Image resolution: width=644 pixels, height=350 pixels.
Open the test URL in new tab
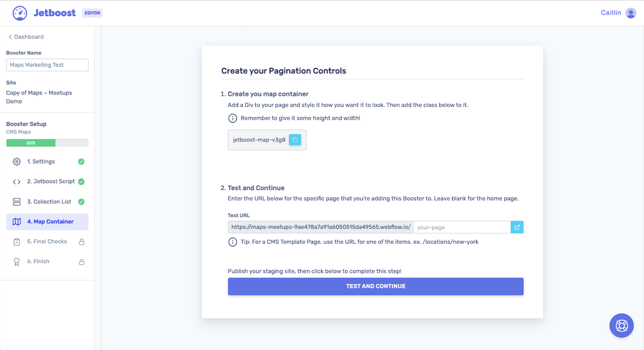pyautogui.click(x=517, y=227)
